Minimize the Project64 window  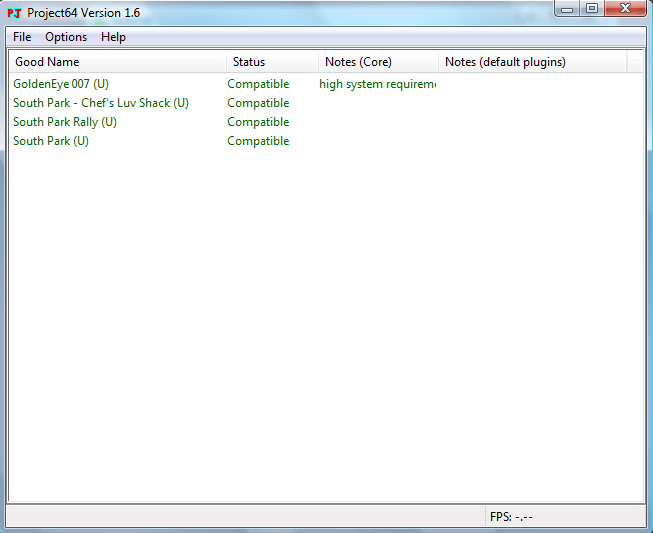tap(568, 9)
